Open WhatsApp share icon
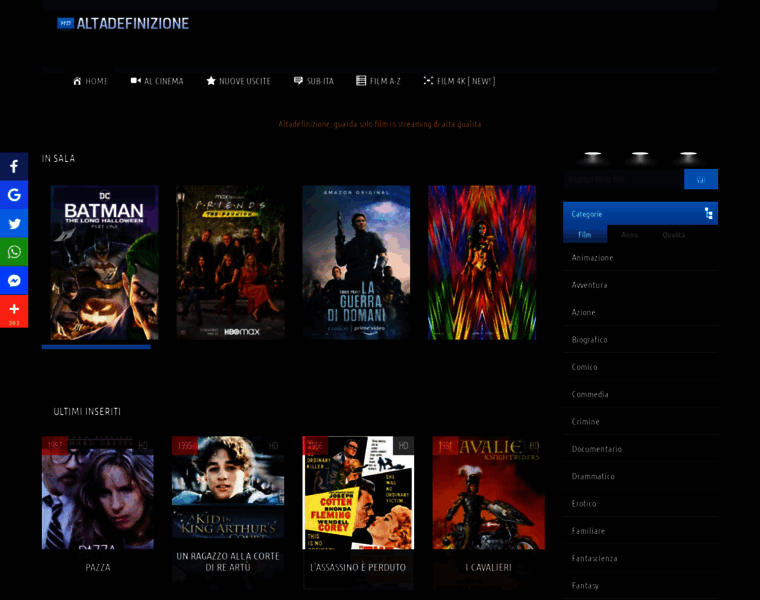Screen dimensions: 760x600 pyautogui.click(x=14, y=252)
